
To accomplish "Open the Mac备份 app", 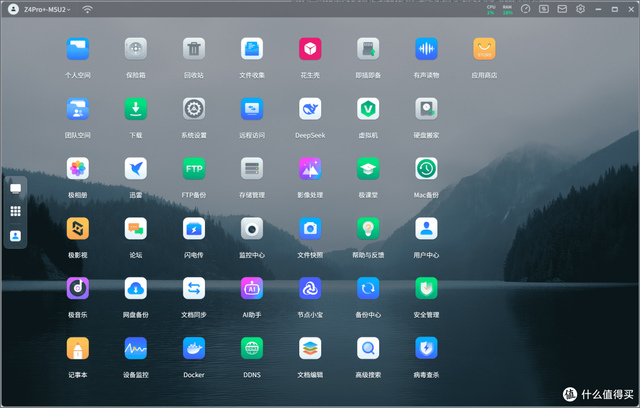I will click(x=427, y=169).
